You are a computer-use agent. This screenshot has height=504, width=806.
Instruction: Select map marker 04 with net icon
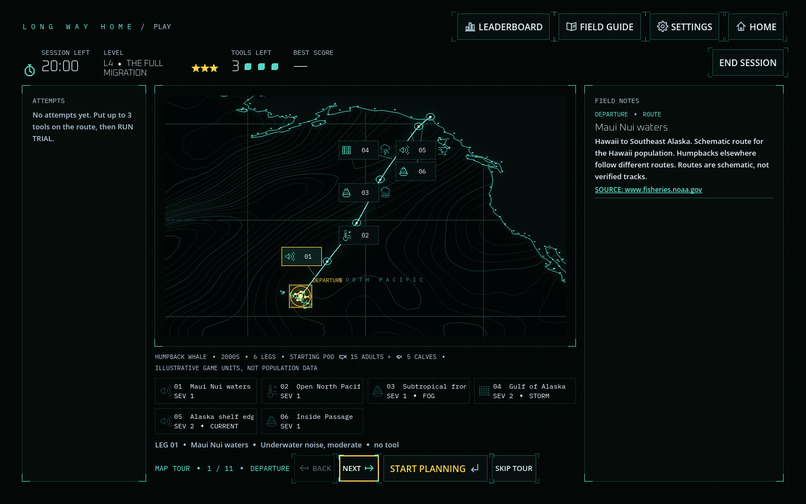(359, 150)
